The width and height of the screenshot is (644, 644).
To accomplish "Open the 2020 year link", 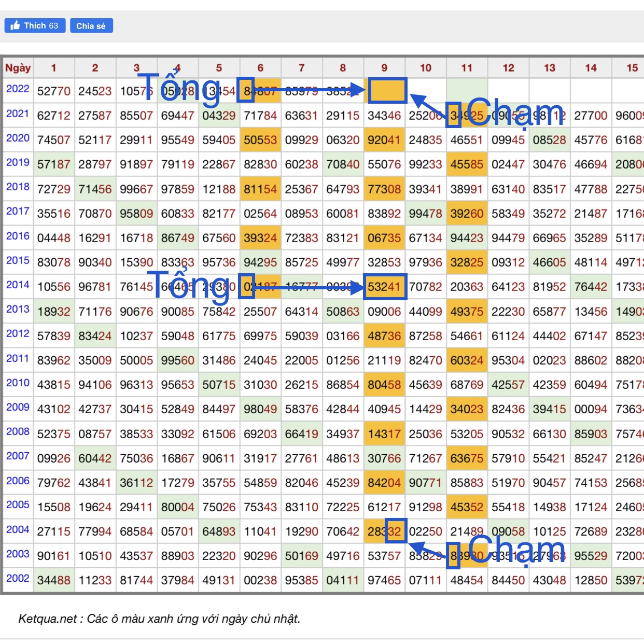I will point(18,138).
